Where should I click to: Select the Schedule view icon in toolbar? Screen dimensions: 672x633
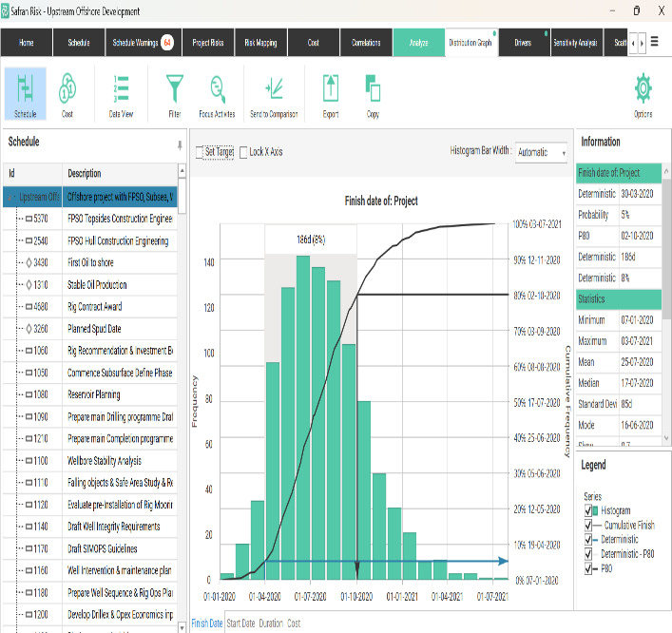pos(26,94)
